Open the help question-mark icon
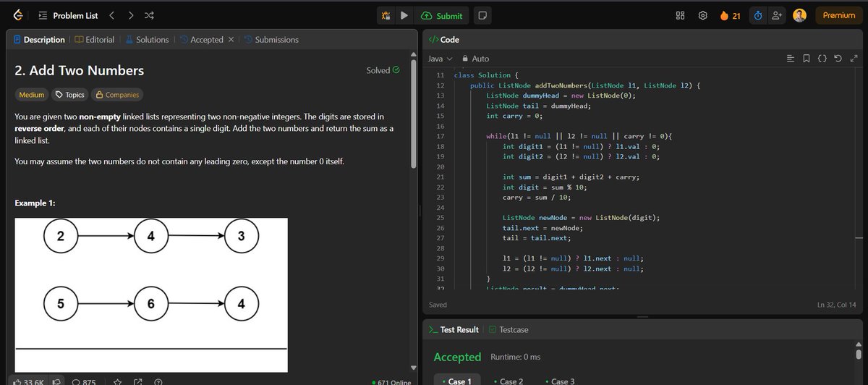Viewport: 868px width, 385px height. (x=158, y=381)
